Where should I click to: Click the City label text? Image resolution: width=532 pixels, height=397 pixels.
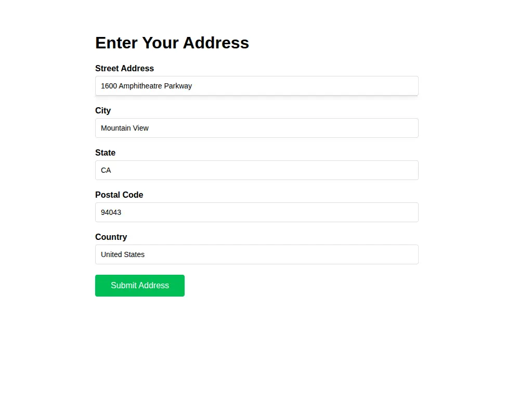coord(102,110)
